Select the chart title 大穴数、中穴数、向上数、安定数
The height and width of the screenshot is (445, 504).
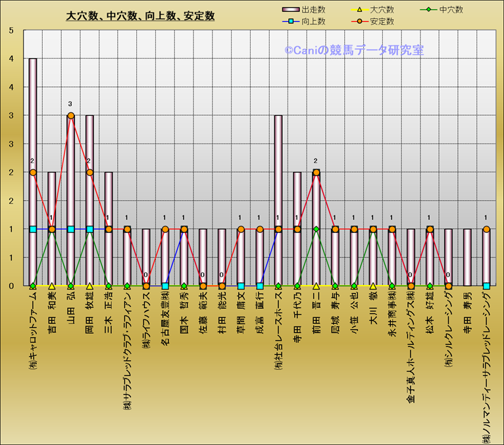140,16
